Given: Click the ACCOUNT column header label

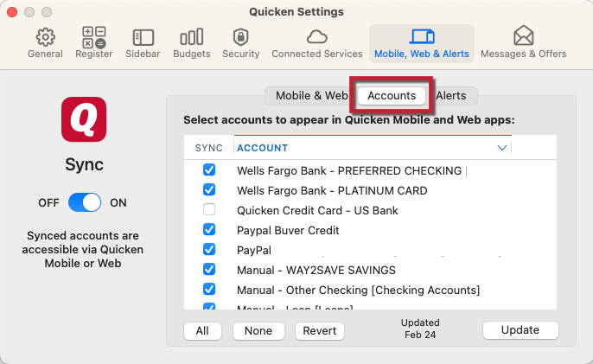Looking at the screenshot, I should pos(263,148).
